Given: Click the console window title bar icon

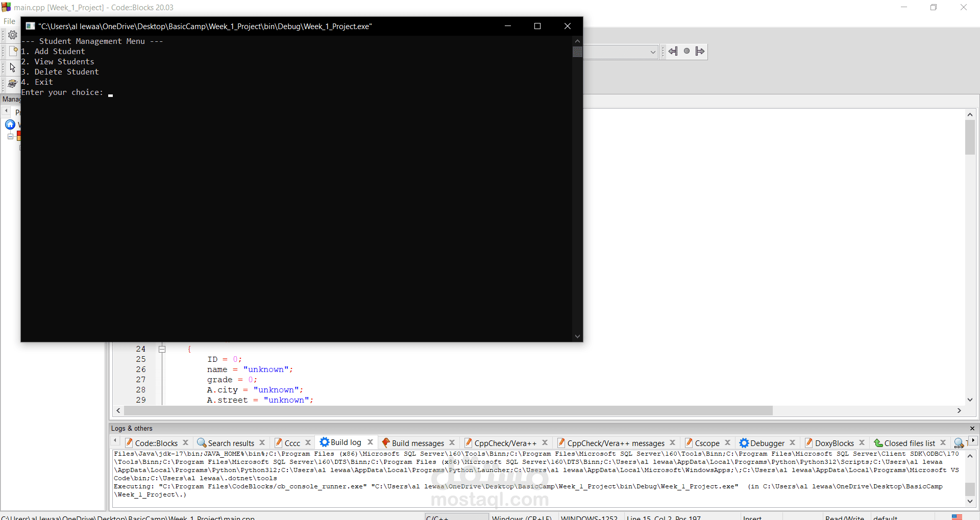Looking at the screenshot, I should pos(30,26).
